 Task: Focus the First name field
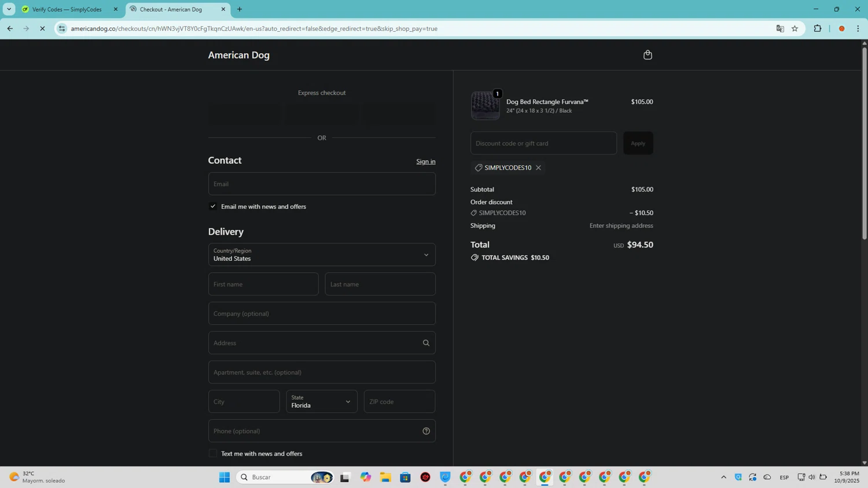pos(263,284)
